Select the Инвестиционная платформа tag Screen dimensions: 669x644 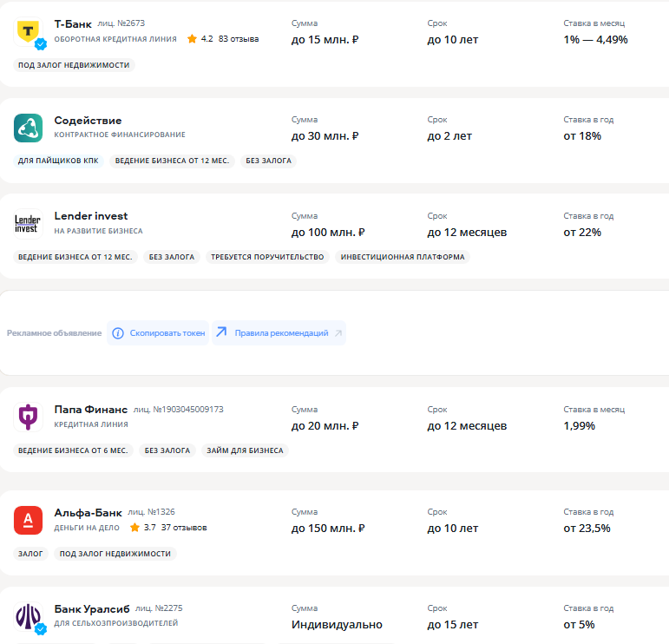point(403,257)
